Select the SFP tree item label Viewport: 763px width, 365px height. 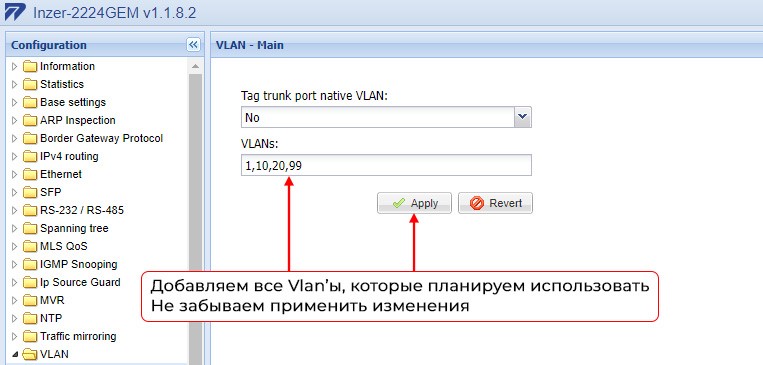pos(51,192)
